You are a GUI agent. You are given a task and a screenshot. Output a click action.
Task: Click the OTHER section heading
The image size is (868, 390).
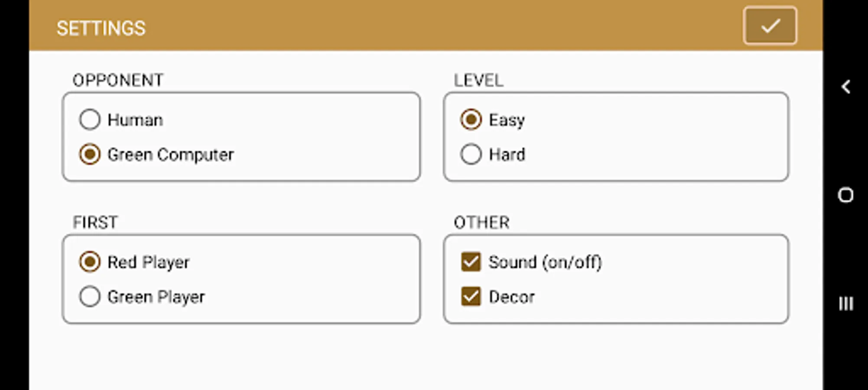(481, 222)
